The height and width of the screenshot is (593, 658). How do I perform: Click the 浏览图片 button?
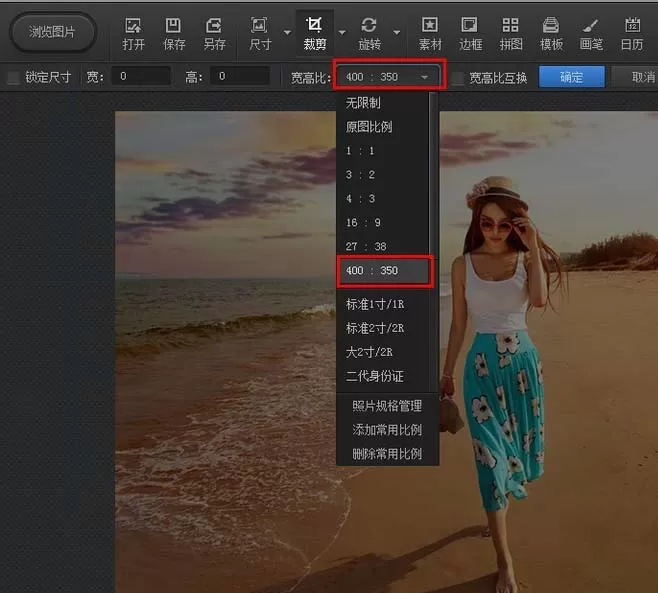click(x=52, y=32)
